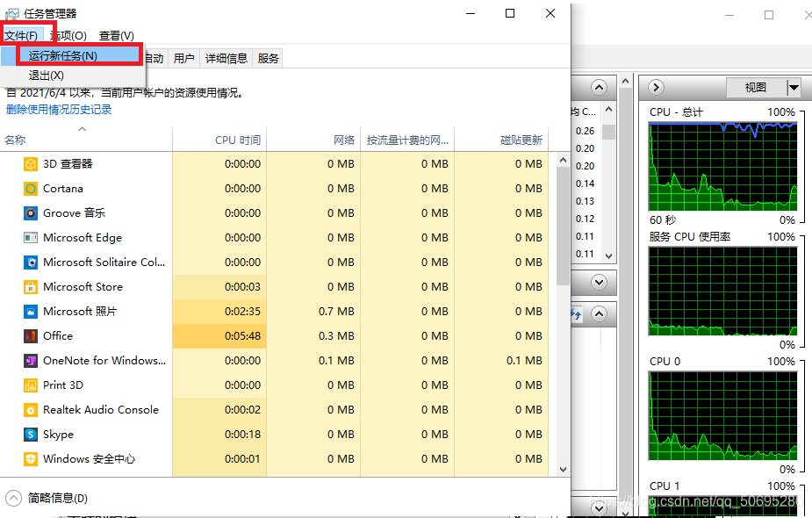Click the pane scrollbar up arrow left of 视图 pane

(x=626, y=82)
